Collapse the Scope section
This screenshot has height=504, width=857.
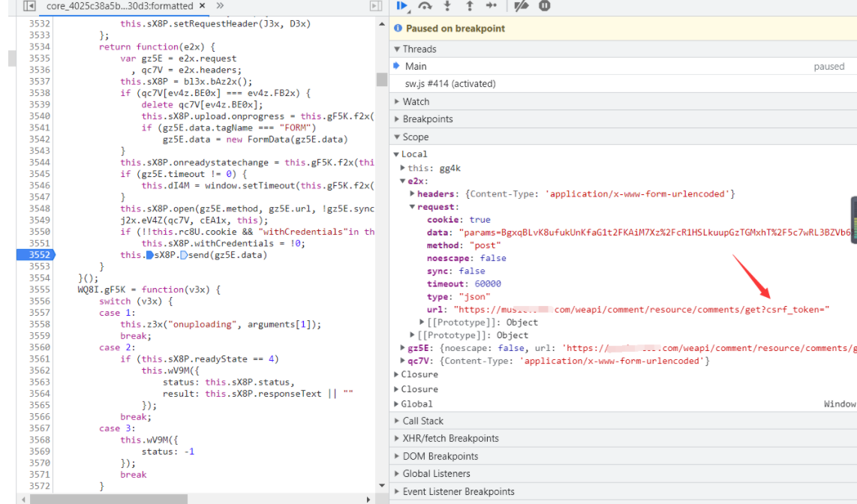[397, 137]
